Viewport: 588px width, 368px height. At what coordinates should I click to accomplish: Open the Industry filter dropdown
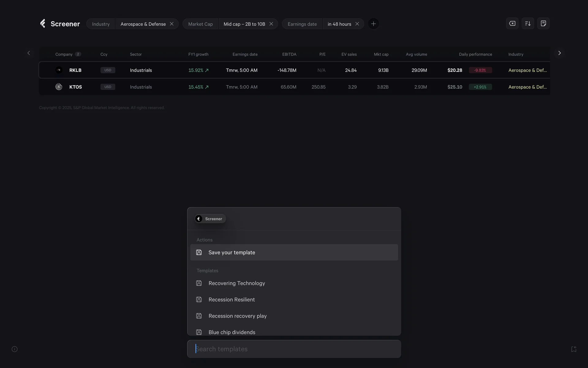click(x=101, y=24)
